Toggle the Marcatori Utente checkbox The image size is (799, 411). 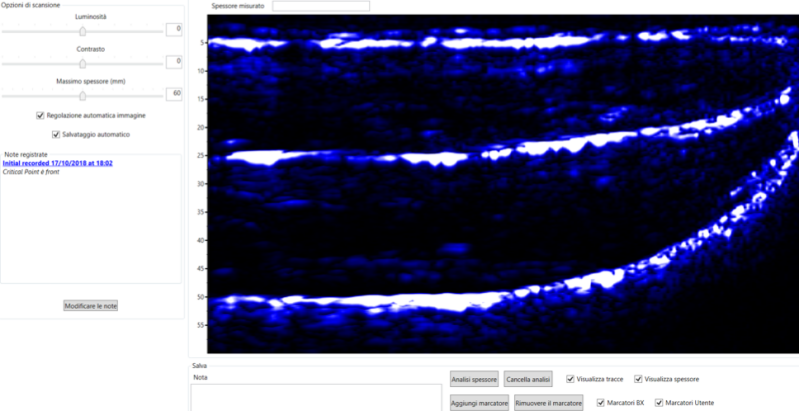(659, 402)
